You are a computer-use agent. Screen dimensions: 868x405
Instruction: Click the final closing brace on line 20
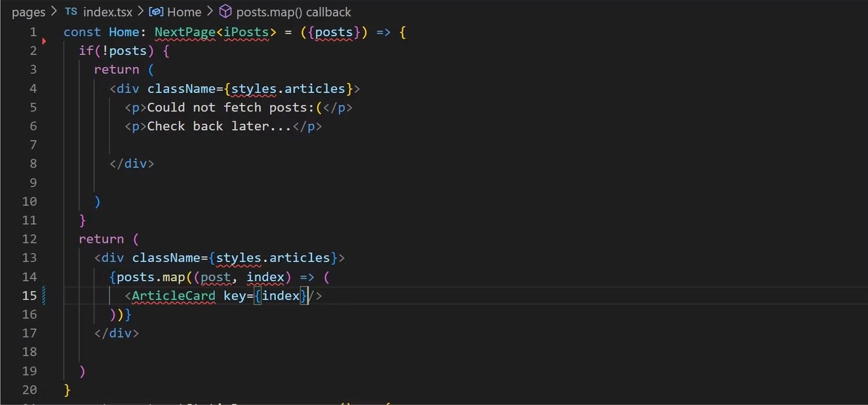tap(67, 389)
